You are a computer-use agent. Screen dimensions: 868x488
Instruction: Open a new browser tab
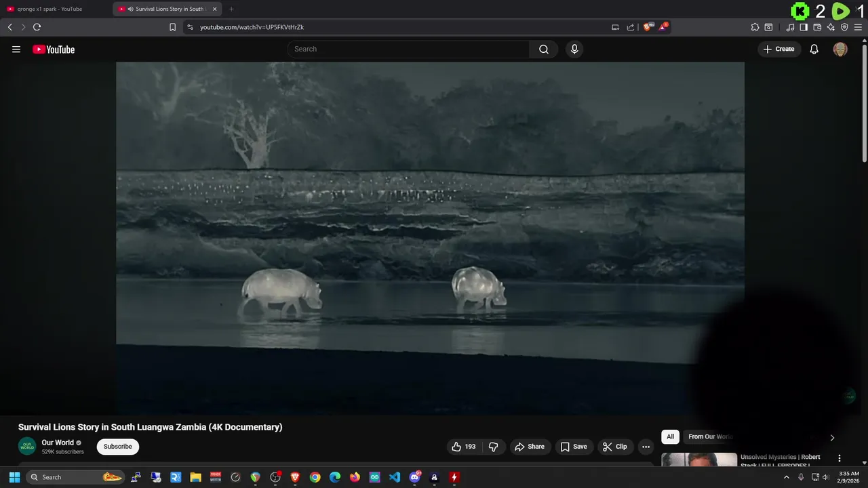(x=231, y=9)
